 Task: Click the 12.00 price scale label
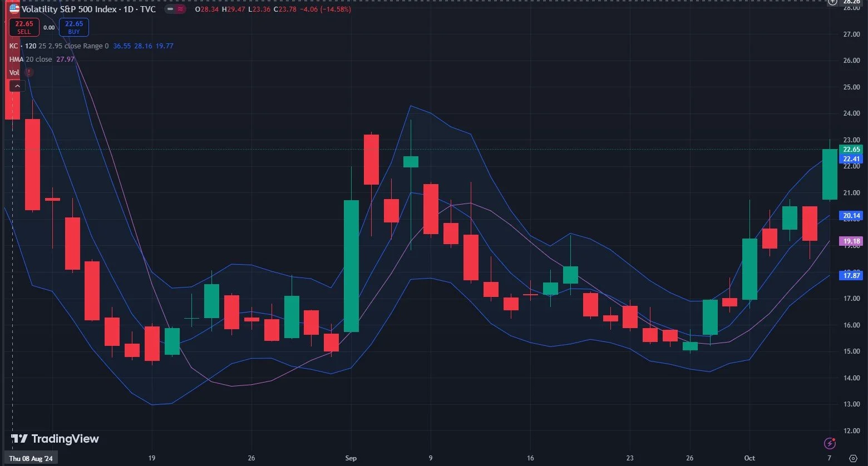pos(851,431)
